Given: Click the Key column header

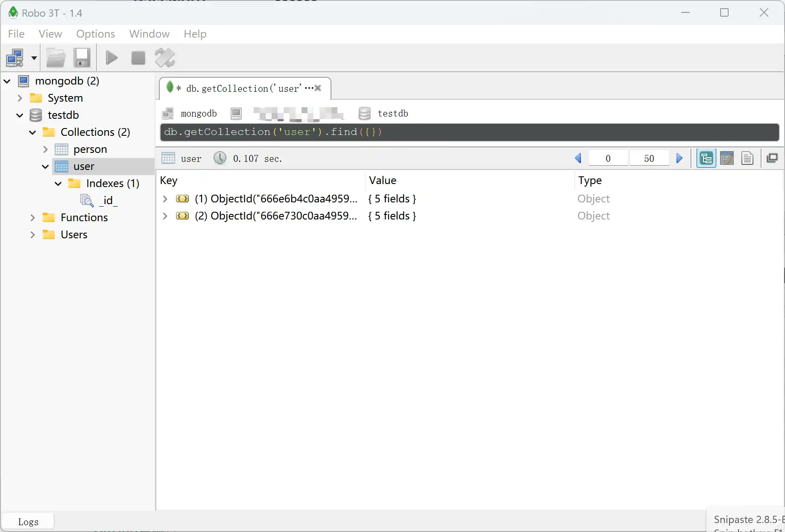Looking at the screenshot, I should click(x=169, y=181).
